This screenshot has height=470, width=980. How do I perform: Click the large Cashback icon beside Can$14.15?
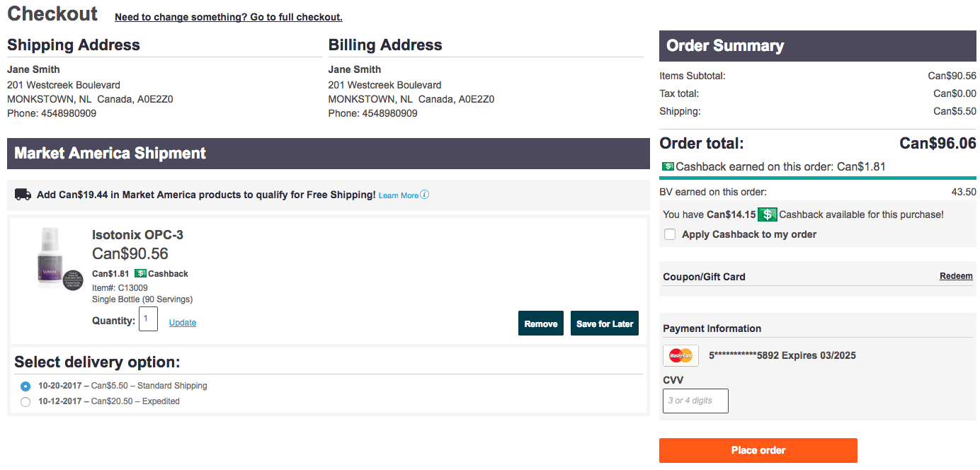click(767, 214)
